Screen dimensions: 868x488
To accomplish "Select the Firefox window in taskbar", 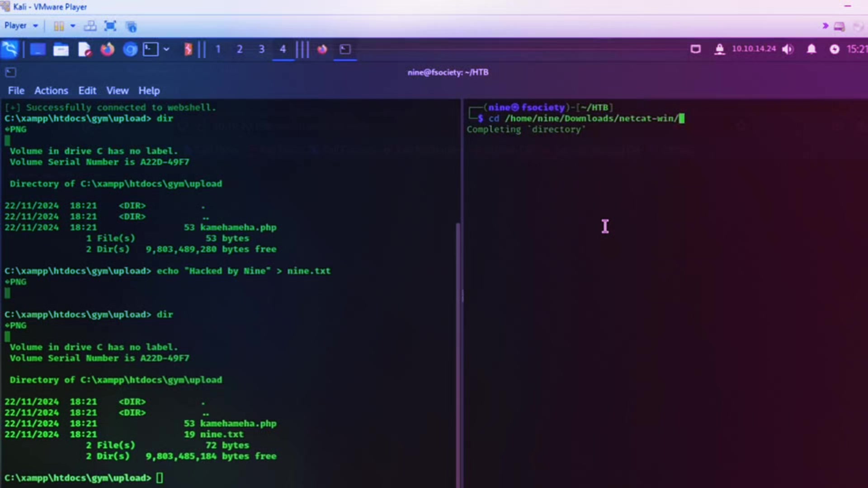I will (322, 49).
